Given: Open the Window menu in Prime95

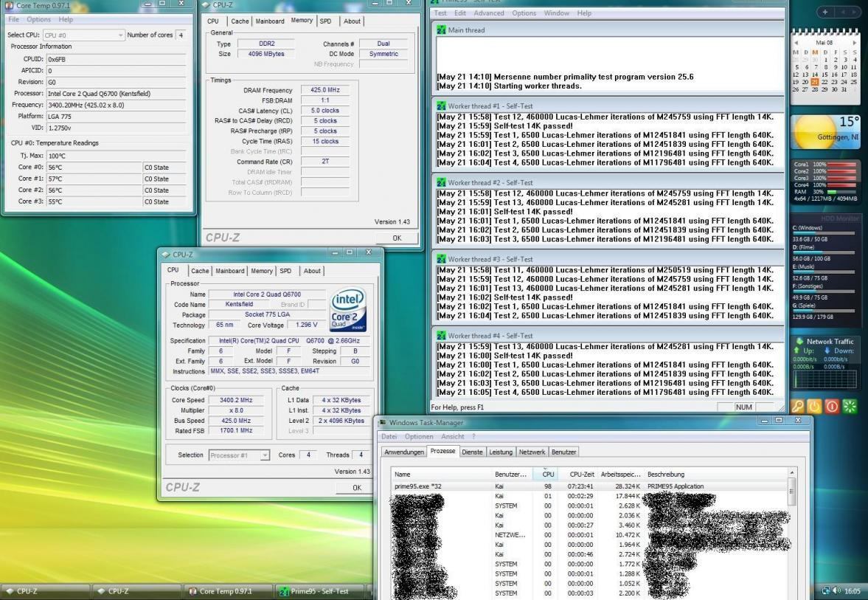Looking at the screenshot, I should click(x=556, y=13).
